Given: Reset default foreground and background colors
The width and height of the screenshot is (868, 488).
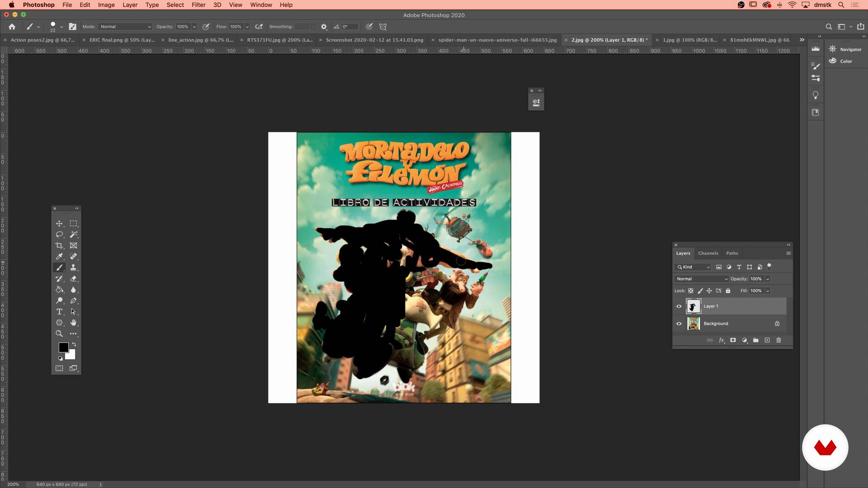Looking at the screenshot, I should point(60,358).
